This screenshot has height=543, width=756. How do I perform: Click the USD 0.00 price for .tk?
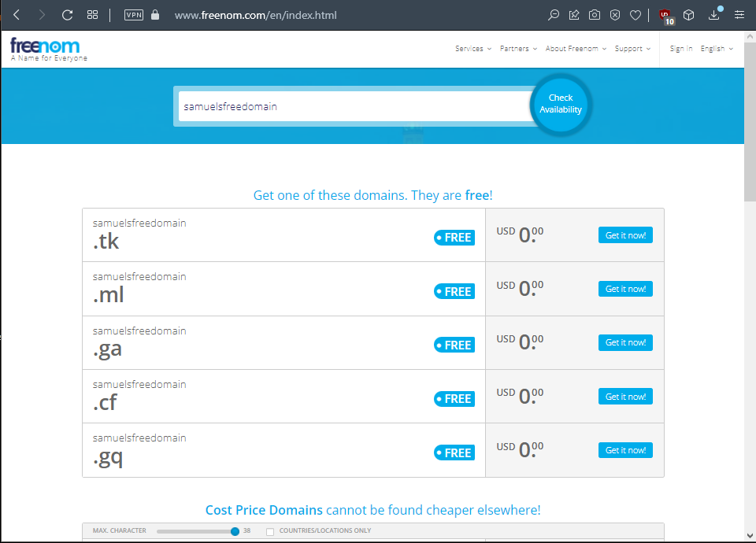pos(520,235)
